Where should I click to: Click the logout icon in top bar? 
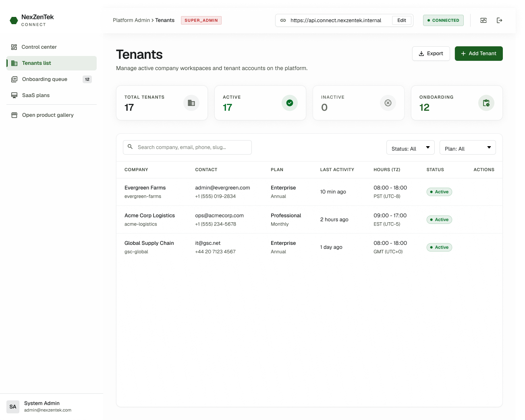click(x=500, y=20)
